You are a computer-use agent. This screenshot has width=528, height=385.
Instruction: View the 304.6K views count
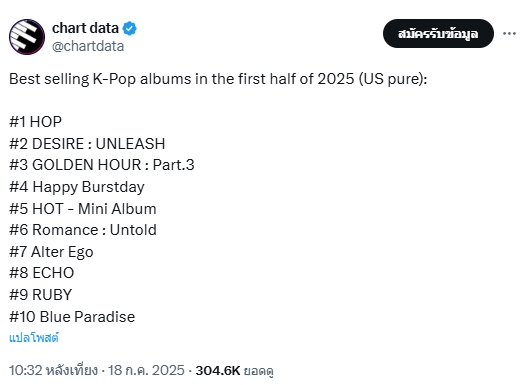[x=234, y=371]
